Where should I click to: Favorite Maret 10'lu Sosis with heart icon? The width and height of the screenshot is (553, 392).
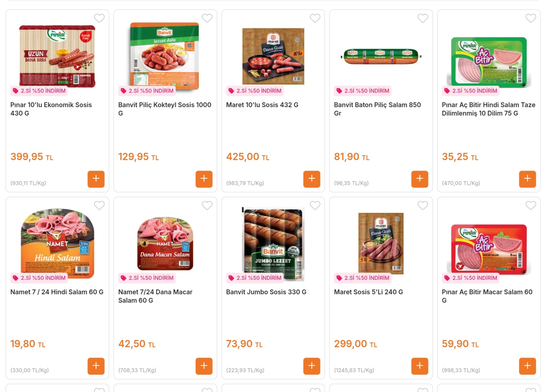[315, 18]
